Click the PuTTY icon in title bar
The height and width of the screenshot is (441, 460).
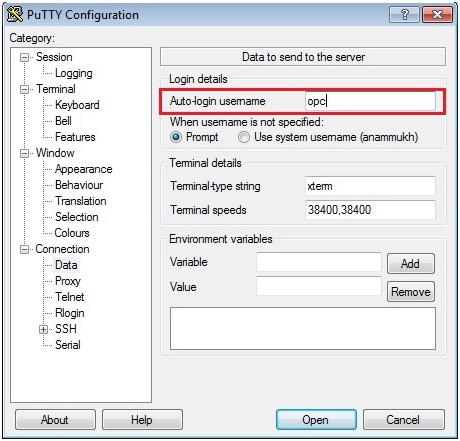tap(15, 14)
